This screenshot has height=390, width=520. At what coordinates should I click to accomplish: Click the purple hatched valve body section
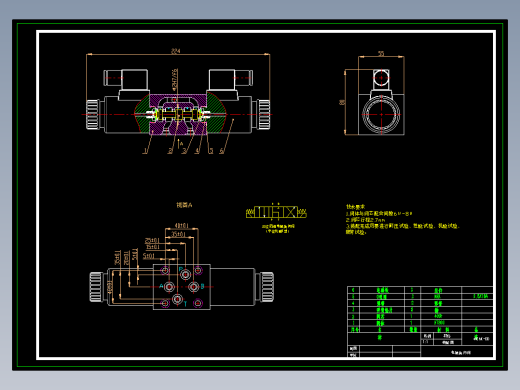[178, 115]
